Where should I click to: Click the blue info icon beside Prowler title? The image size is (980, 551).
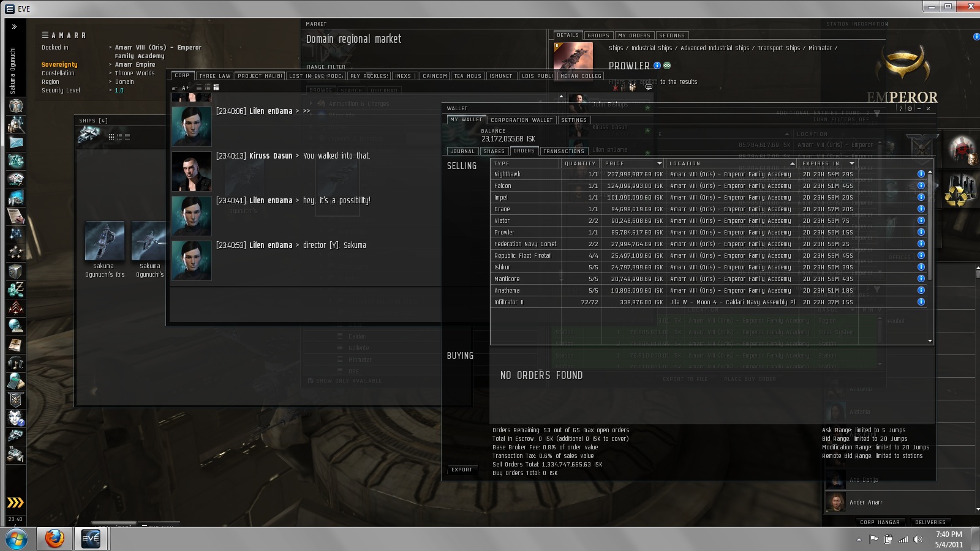coord(657,66)
